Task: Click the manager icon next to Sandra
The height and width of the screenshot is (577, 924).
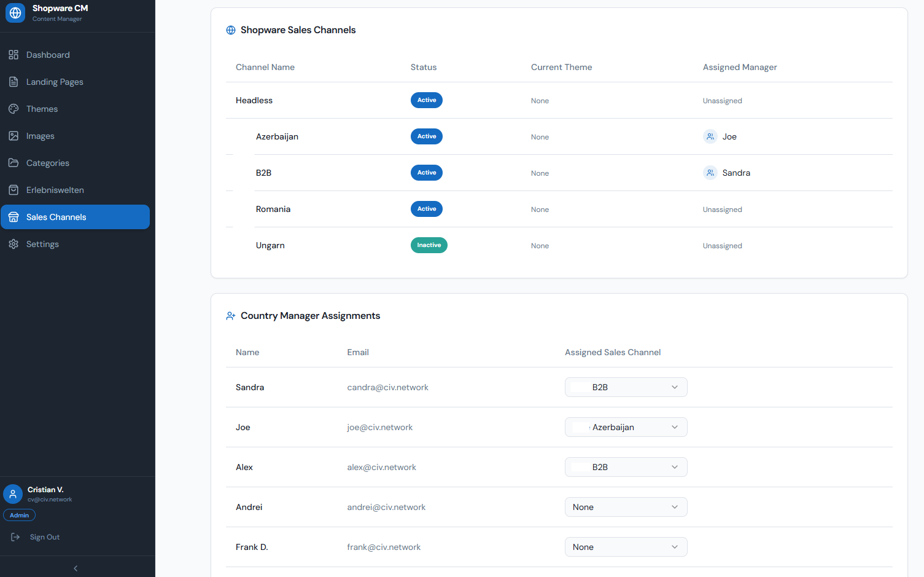Action: click(710, 173)
